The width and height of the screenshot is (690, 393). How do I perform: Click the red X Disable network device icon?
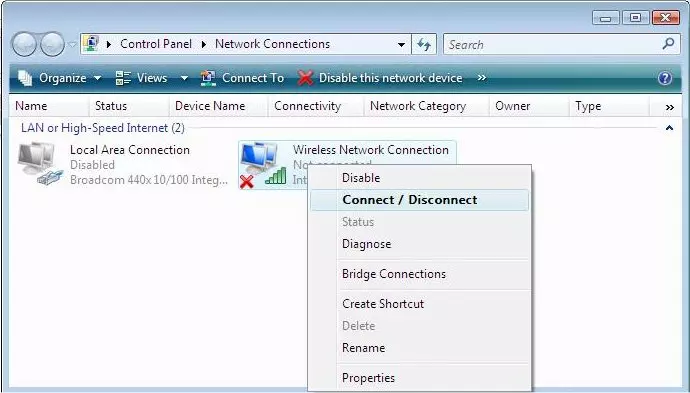pyautogui.click(x=305, y=78)
